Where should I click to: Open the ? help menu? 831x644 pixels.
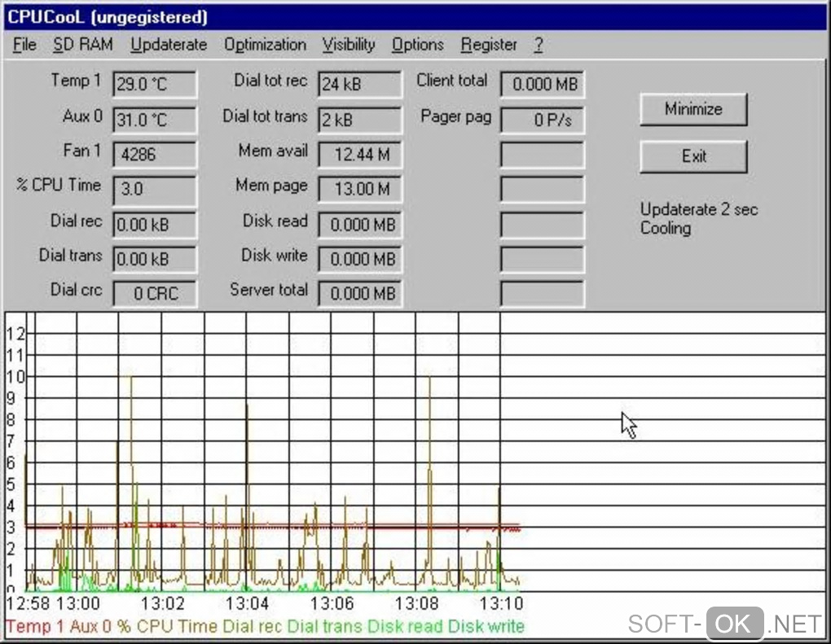539,45
